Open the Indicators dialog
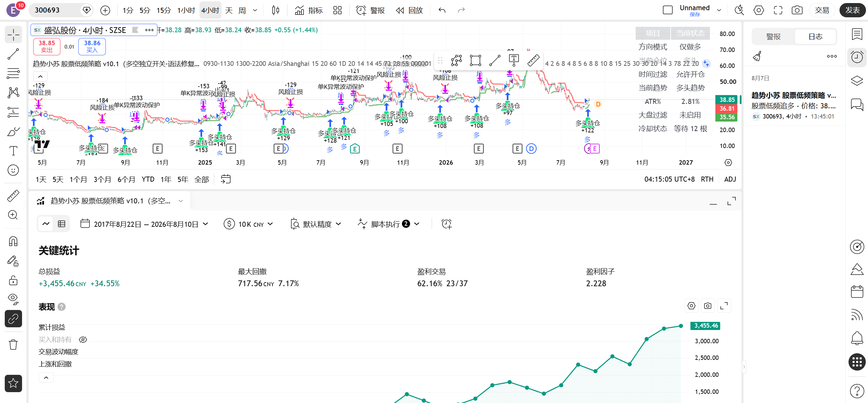Screen dimensions: 868x403 (309, 11)
